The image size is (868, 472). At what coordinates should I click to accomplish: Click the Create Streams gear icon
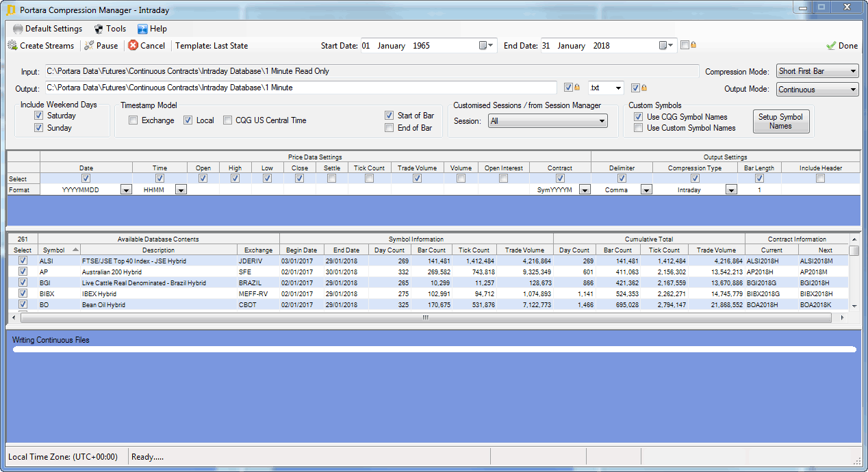12,46
